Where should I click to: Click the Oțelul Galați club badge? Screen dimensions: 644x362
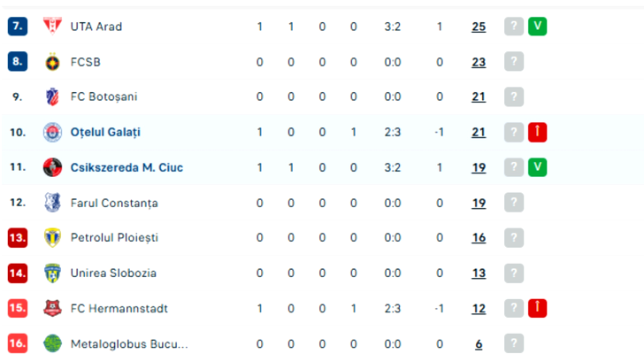coord(53,132)
